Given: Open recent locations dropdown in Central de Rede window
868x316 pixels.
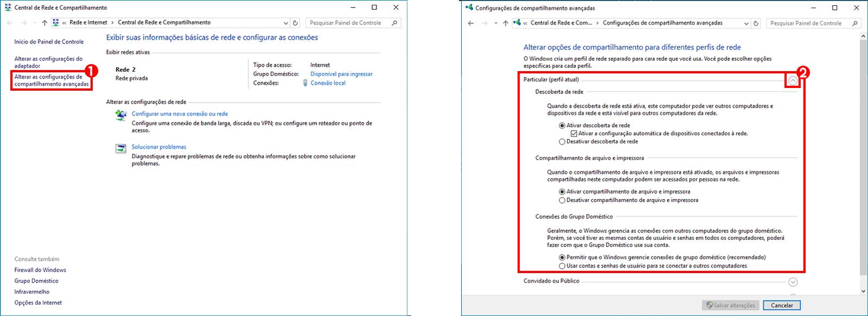Looking at the screenshot, I should pos(35,23).
